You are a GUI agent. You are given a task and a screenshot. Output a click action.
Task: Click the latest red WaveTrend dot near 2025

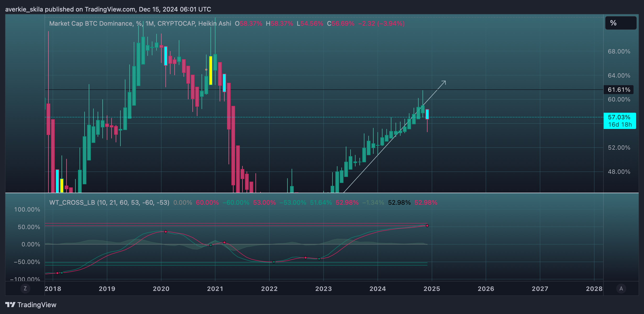point(427,226)
